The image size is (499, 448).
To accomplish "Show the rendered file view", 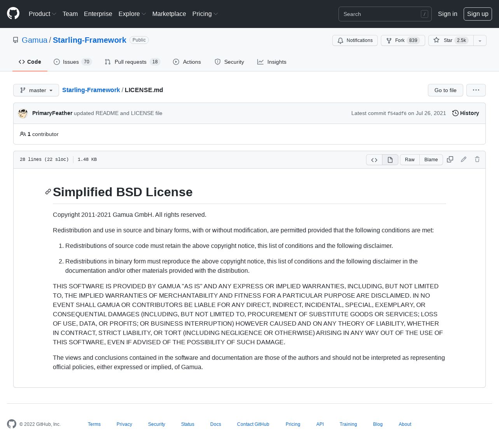I will coord(390,160).
